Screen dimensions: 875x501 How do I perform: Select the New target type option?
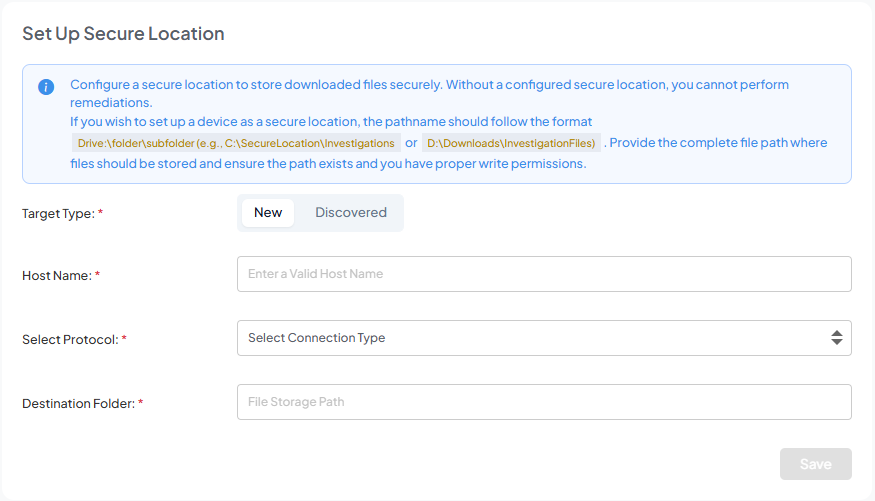click(268, 213)
